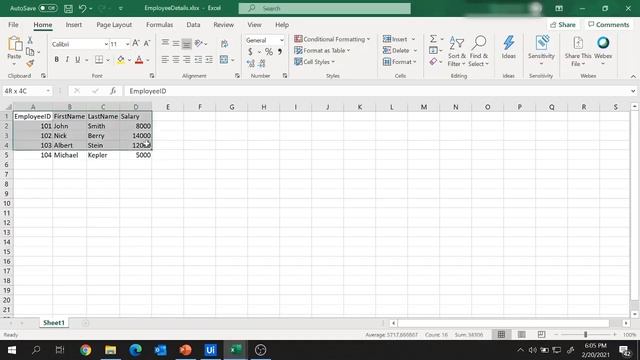Click the Insert Function fx icon
Image resolution: width=640 pixels, height=360 pixels.
click(x=113, y=91)
